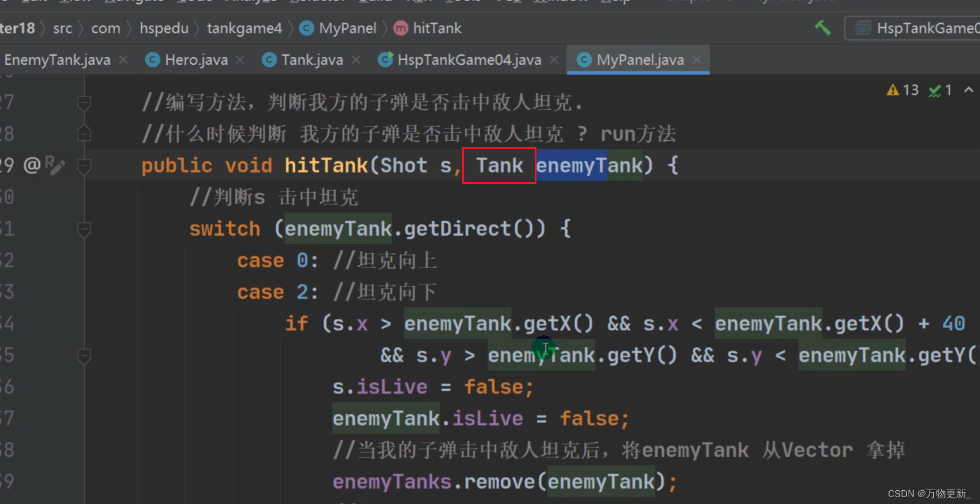Select the src breadcrumb item
This screenshot has height=504, width=980.
62,28
